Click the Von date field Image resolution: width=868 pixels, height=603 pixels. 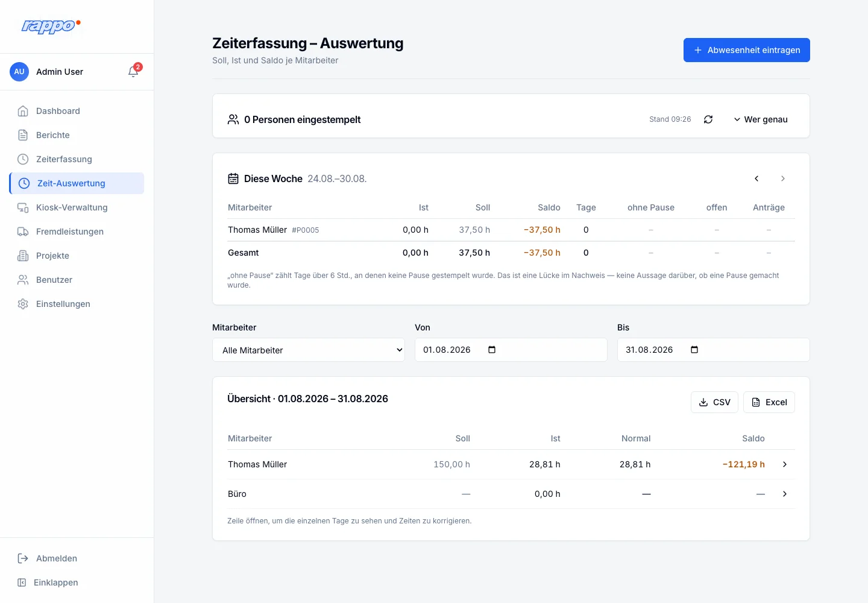click(511, 350)
